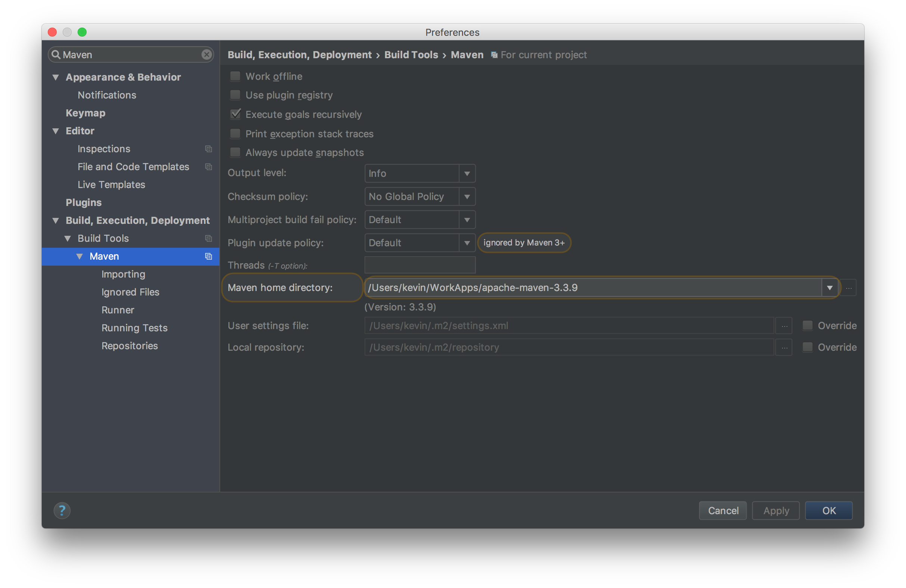Expand Maven home directory path dropdown
This screenshot has height=588, width=906.
pos(830,288)
